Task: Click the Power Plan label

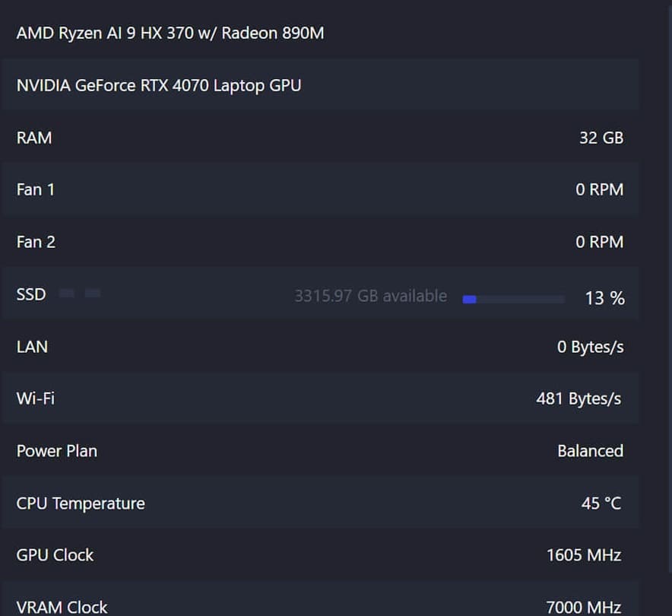Action: (56, 451)
